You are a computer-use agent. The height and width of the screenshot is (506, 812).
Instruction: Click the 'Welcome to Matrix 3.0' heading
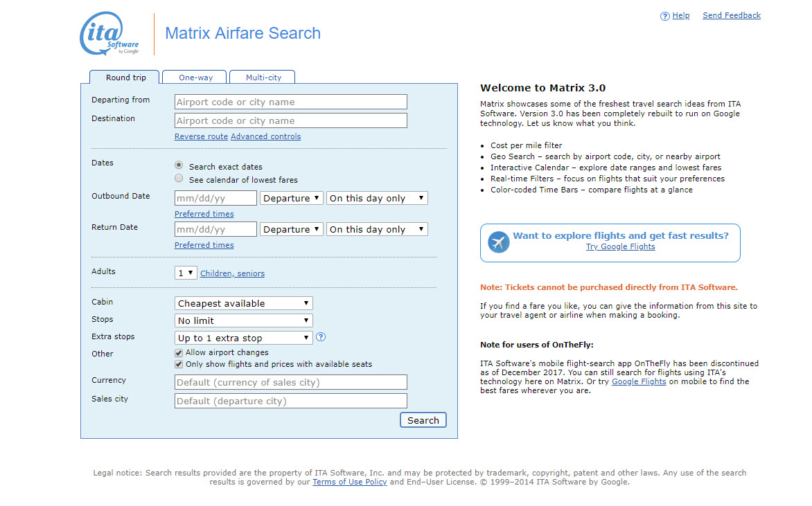point(542,88)
